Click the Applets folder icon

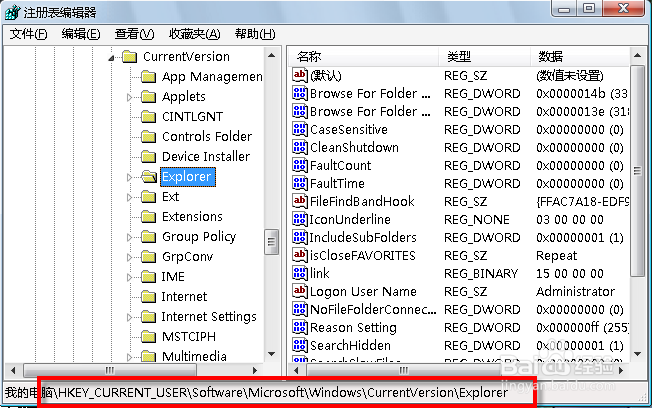[148, 96]
